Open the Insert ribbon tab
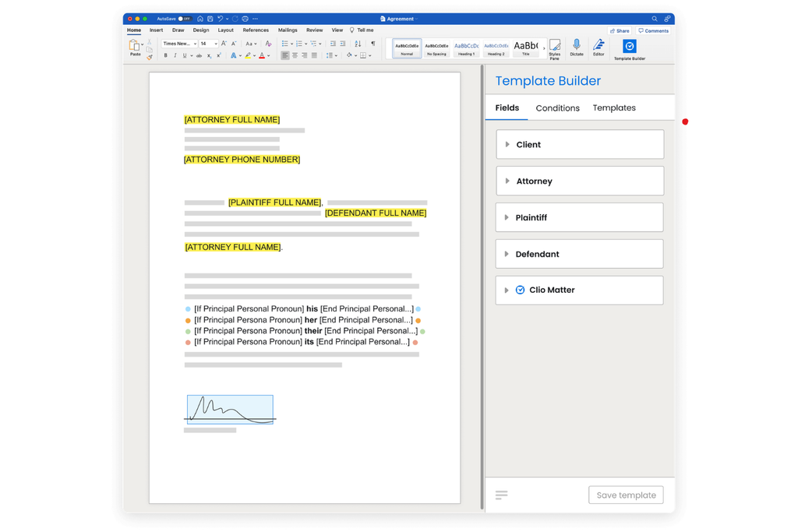 point(156,30)
